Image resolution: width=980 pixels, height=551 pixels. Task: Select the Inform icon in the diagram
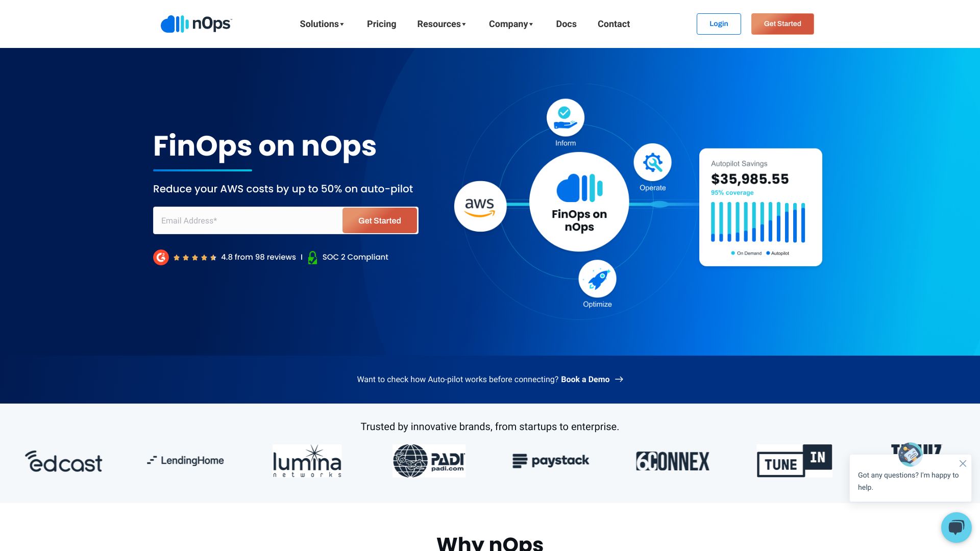click(565, 118)
